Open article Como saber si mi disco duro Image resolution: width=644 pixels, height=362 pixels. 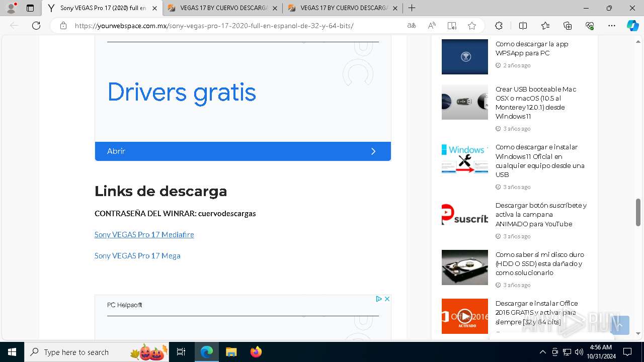(x=539, y=263)
